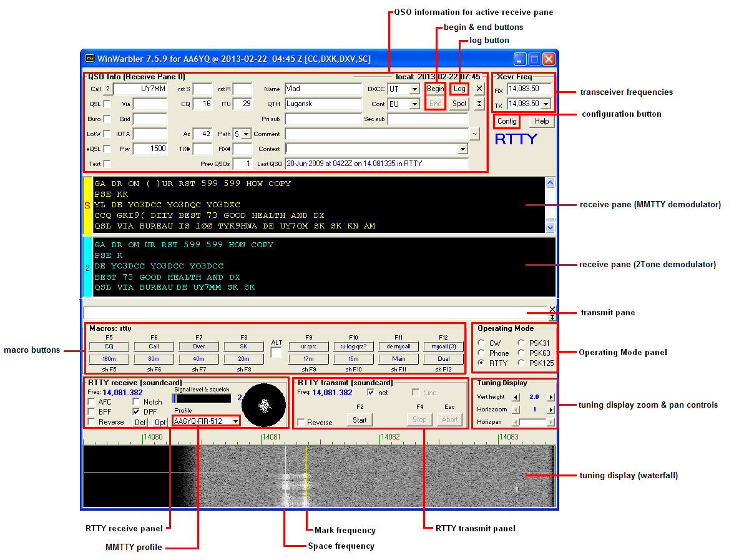Click the Spot button

point(459,104)
